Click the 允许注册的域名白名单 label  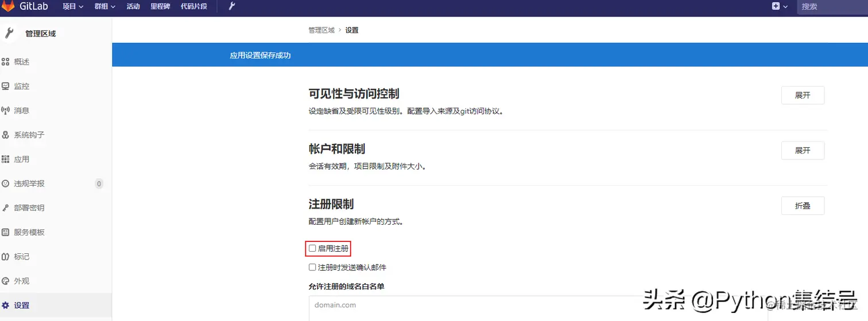pyautogui.click(x=347, y=286)
